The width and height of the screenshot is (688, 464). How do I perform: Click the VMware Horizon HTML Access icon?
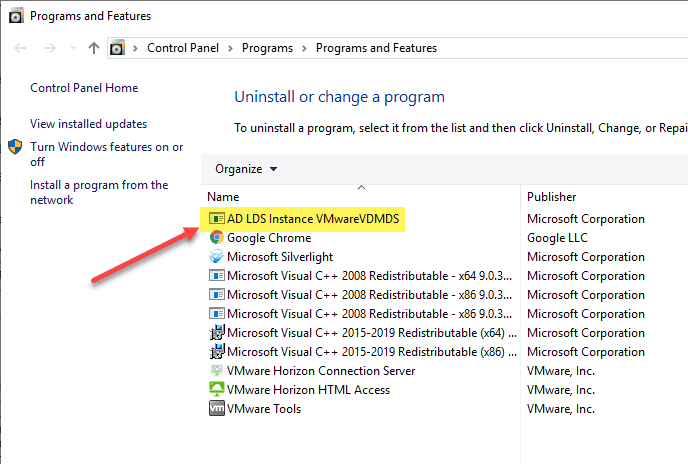216,390
